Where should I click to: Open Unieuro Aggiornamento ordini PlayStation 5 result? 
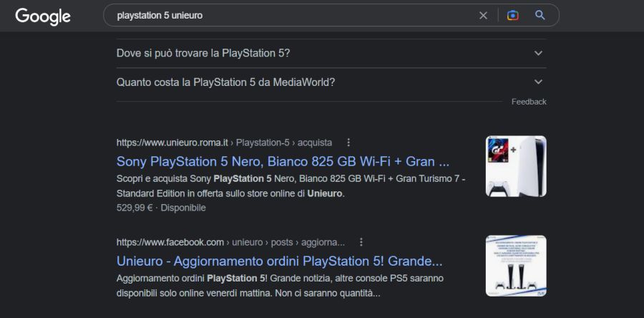tap(279, 261)
